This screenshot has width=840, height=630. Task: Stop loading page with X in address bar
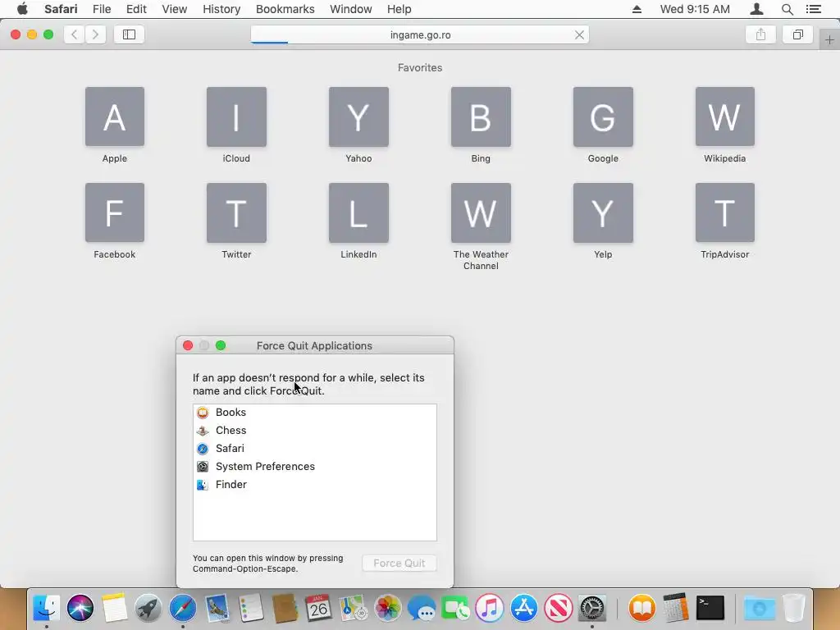tap(579, 34)
